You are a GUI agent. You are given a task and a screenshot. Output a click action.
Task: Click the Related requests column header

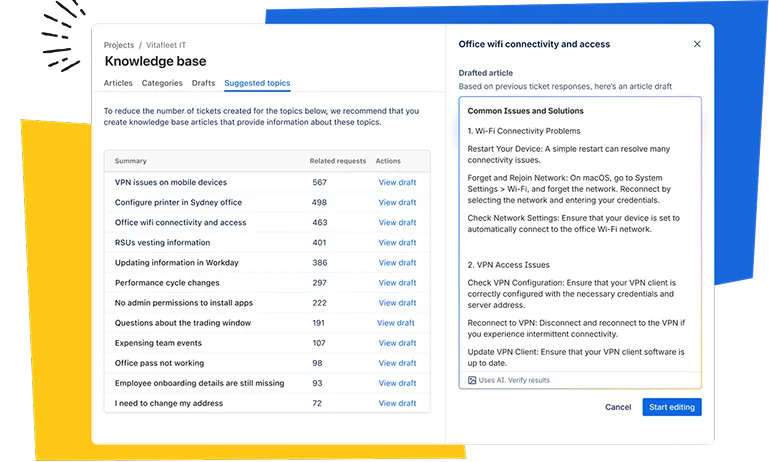[337, 161]
